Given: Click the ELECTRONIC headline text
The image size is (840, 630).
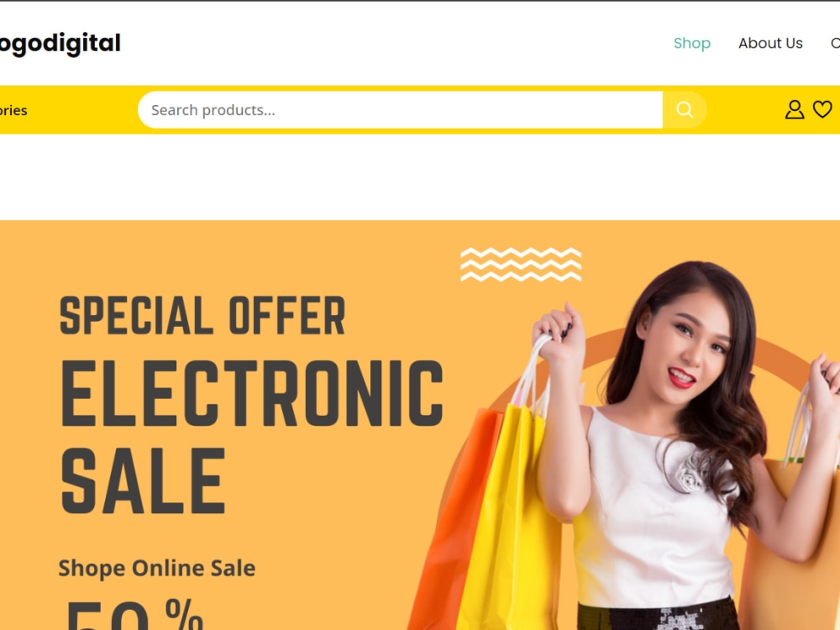Looking at the screenshot, I should [252, 393].
